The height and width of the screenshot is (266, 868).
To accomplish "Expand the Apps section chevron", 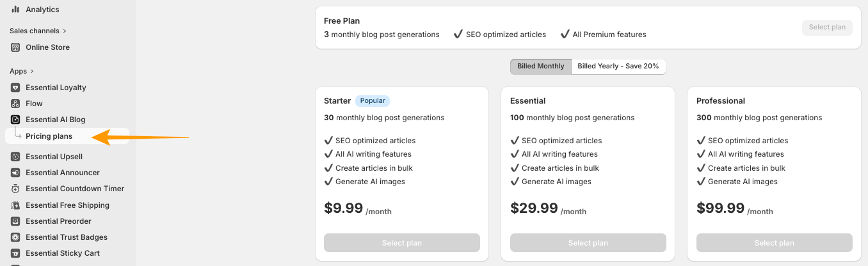I will tap(32, 71).
